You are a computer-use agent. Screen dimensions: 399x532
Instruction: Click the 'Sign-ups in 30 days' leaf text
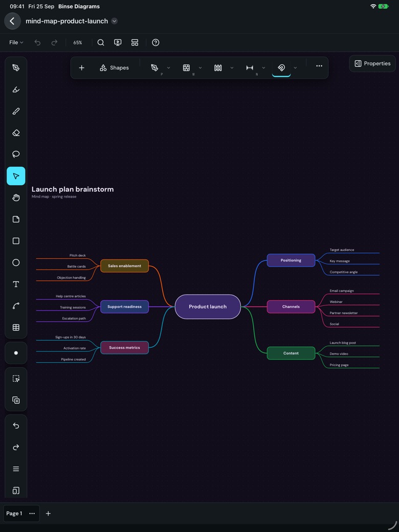coord(71,337)
